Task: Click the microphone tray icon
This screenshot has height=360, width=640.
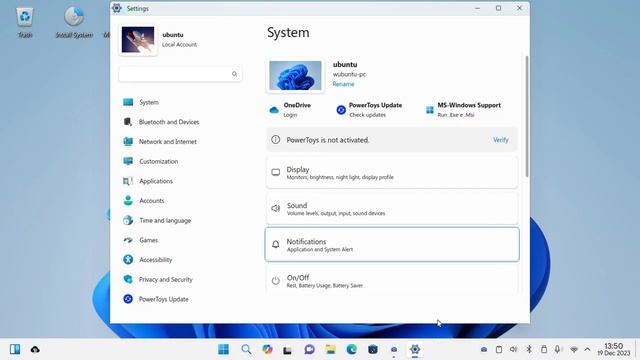Action: coord(558,349)
